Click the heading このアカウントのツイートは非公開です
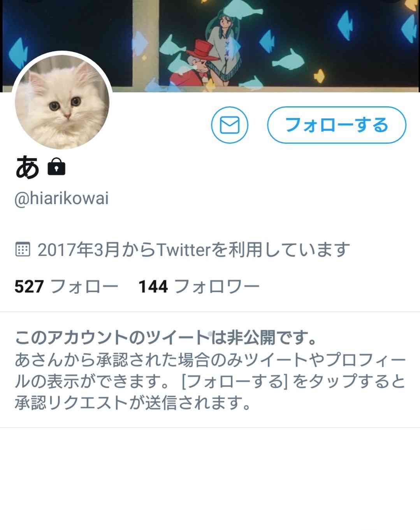This screenshot has height=530, width=420. [x=166, y=338]
